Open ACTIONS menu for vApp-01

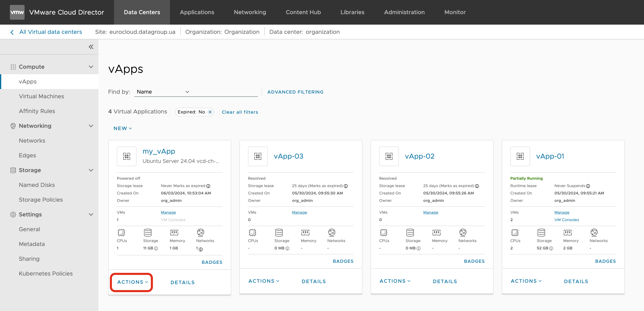pyautogui.click(x=526, y=281)
